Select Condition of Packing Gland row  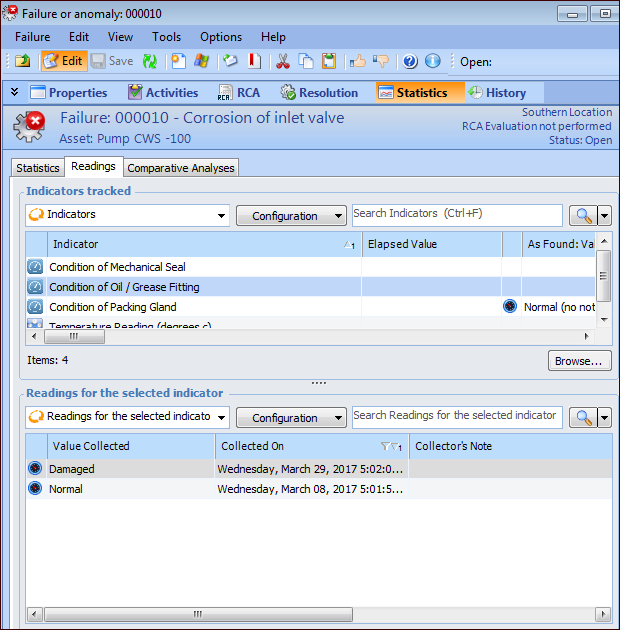(310, 307)
